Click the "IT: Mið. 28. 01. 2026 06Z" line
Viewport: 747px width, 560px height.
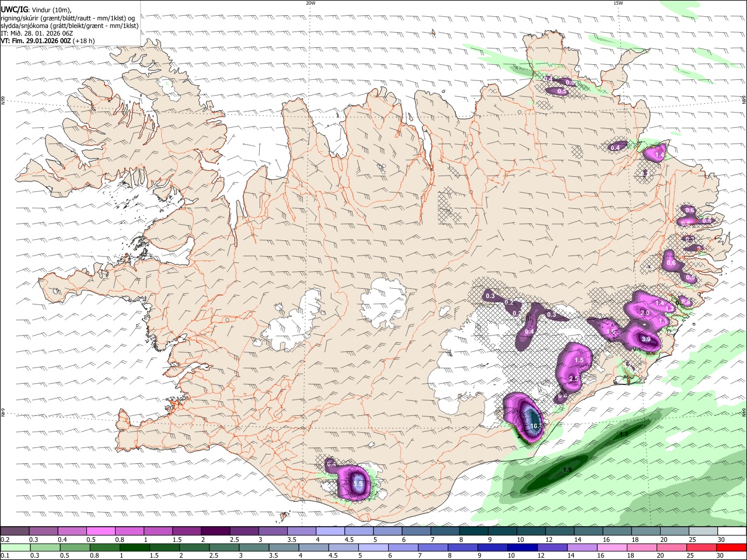(x=37, y=33)
